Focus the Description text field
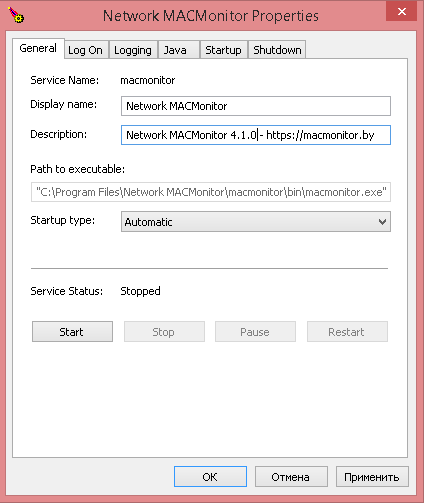This screenshot has height=503, width=424. coord(256,135)
